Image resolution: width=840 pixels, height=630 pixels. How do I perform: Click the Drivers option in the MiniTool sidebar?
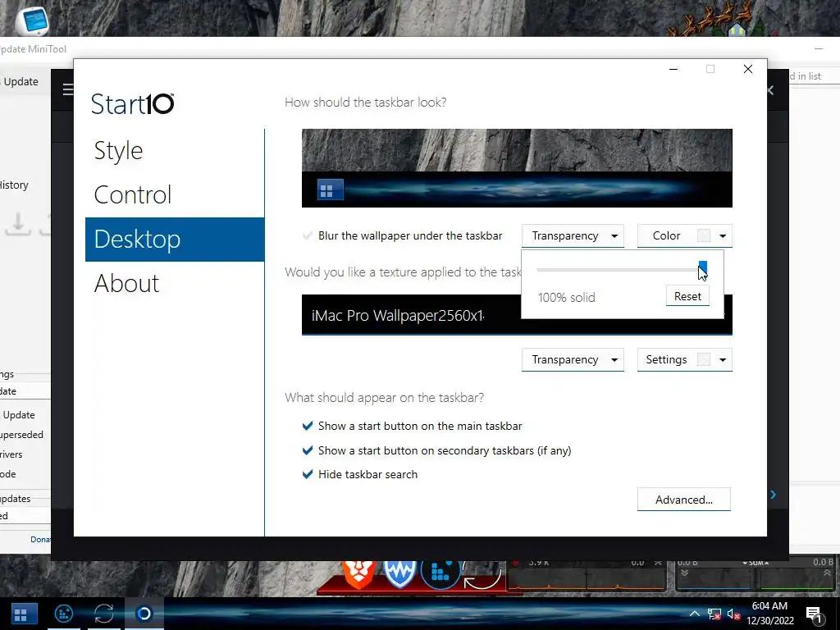(x=11, y=454)
